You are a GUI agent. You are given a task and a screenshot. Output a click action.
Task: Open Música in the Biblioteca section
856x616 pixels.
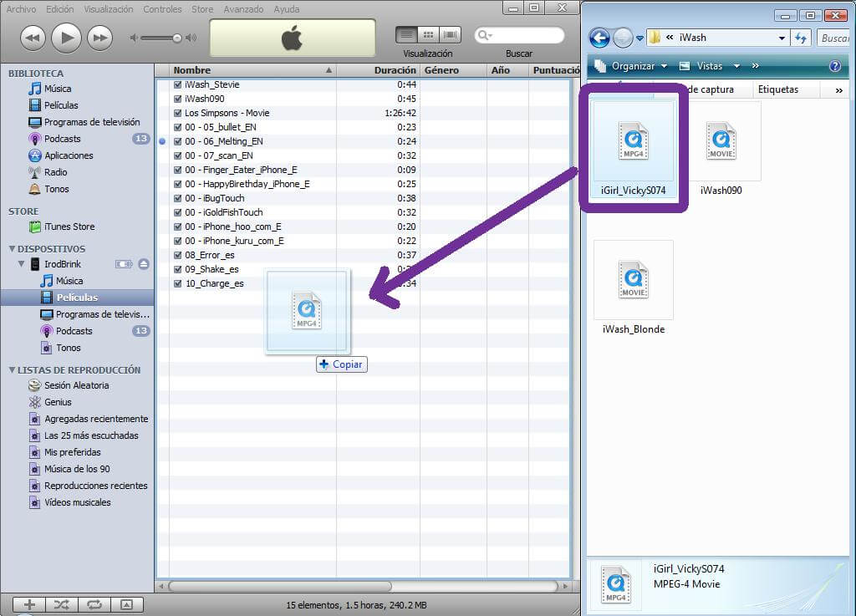pos(58,89)
